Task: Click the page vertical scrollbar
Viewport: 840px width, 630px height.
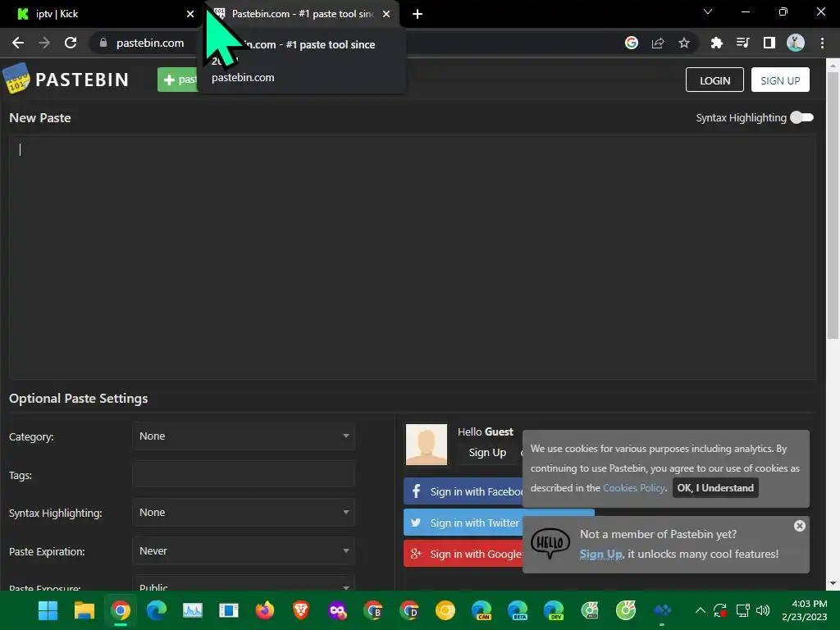Action: [x=833, y=205]
